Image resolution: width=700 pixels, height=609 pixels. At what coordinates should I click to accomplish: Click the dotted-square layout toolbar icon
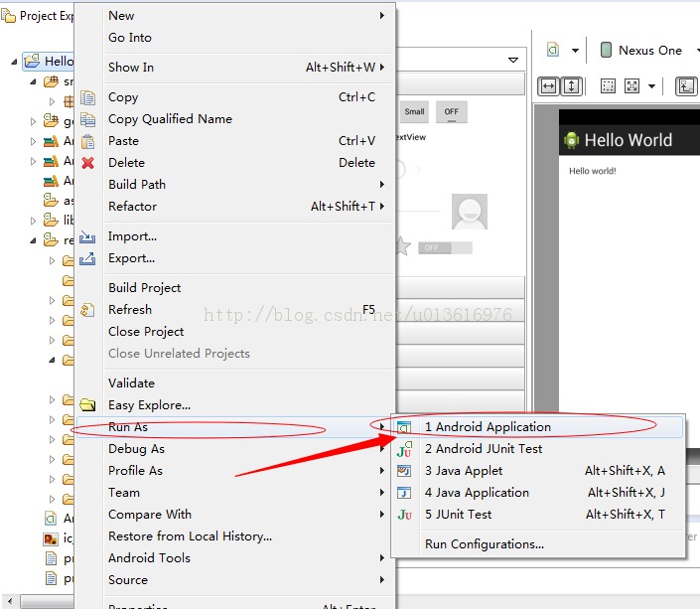tap(608, 85)
